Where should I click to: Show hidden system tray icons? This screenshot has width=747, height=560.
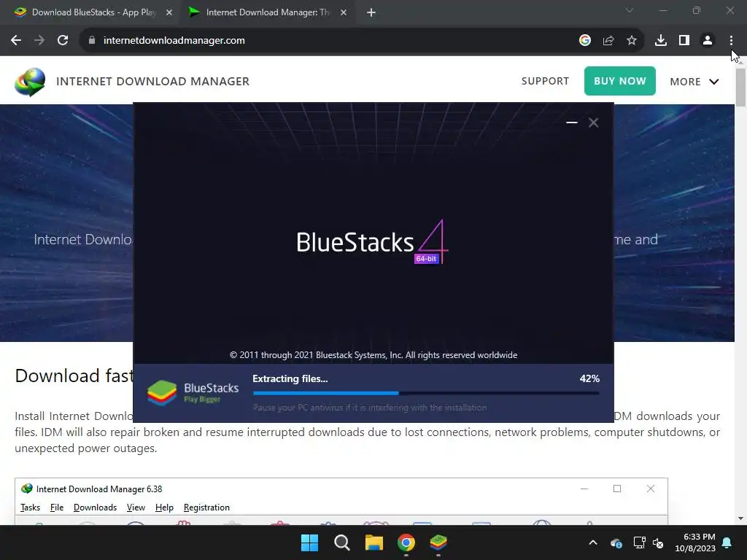tap(593, 542)
